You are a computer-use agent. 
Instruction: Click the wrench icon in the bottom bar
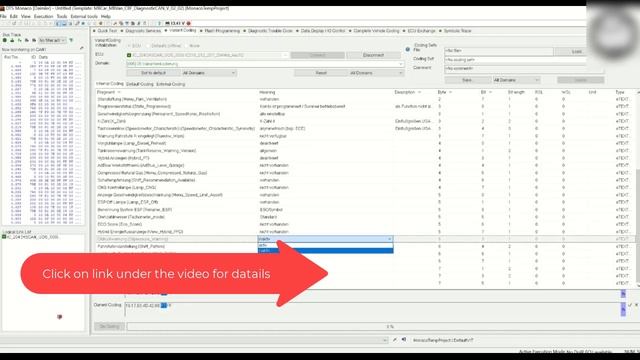(x=395, y=340)
